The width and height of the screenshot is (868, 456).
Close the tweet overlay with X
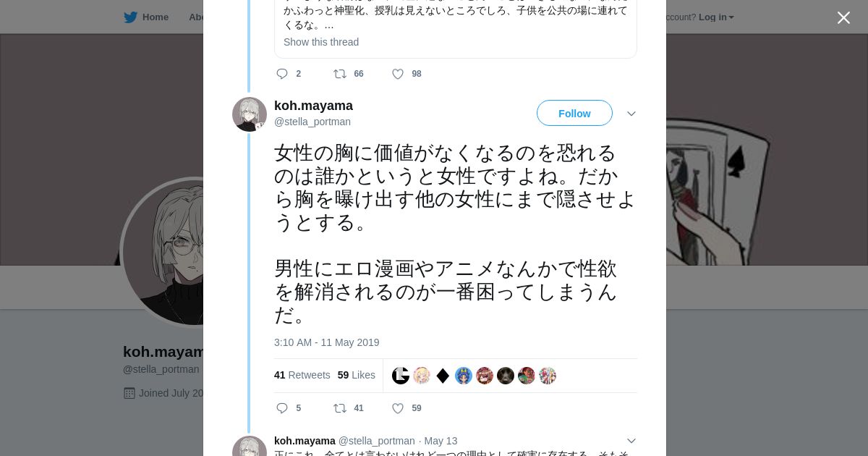[x=843, y=18]
